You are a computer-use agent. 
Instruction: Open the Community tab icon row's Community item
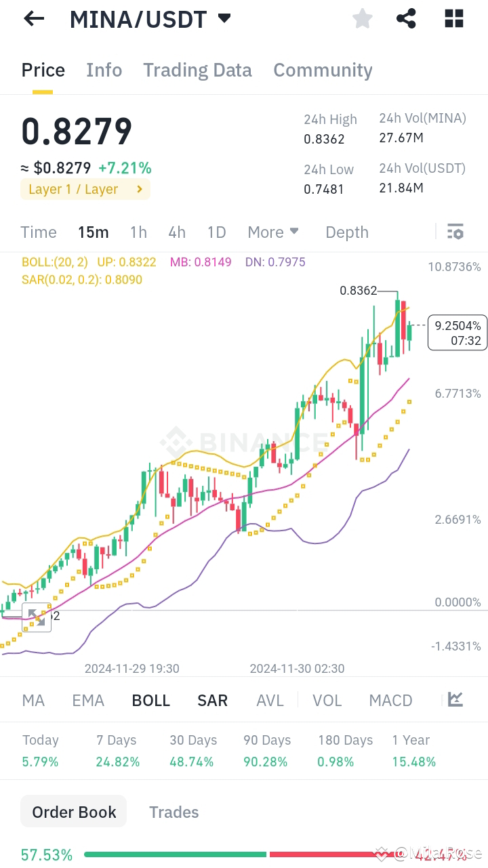[x=323, y=70]
